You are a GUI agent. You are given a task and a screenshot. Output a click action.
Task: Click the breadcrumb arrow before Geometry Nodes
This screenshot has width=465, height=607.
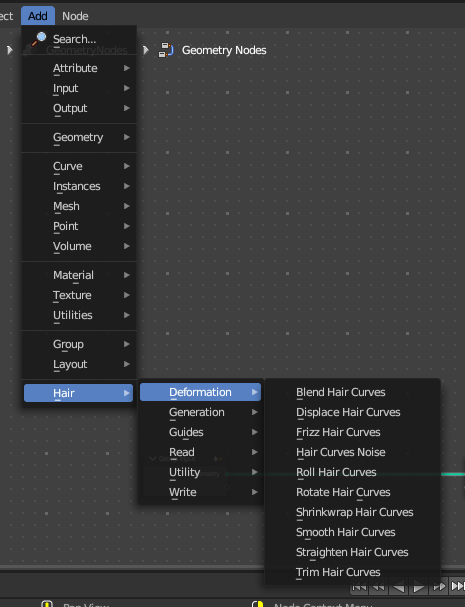tap(146, 50)
